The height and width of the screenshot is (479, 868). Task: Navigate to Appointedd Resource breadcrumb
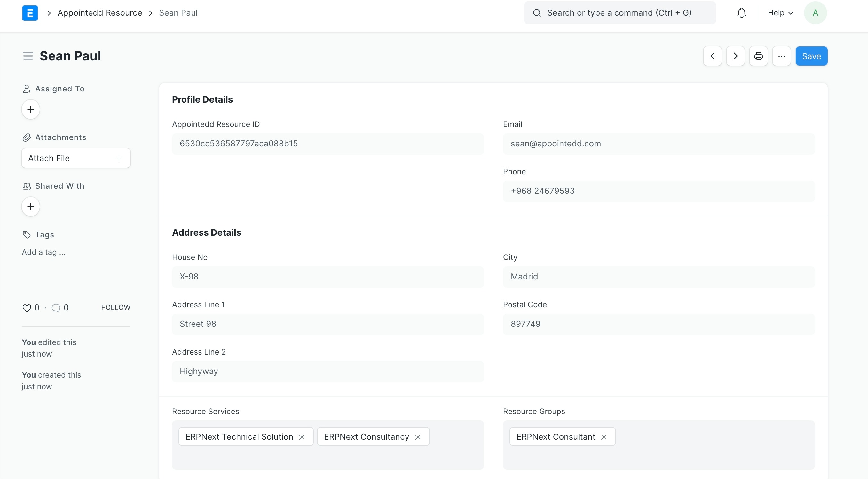[x=100, y=13]
